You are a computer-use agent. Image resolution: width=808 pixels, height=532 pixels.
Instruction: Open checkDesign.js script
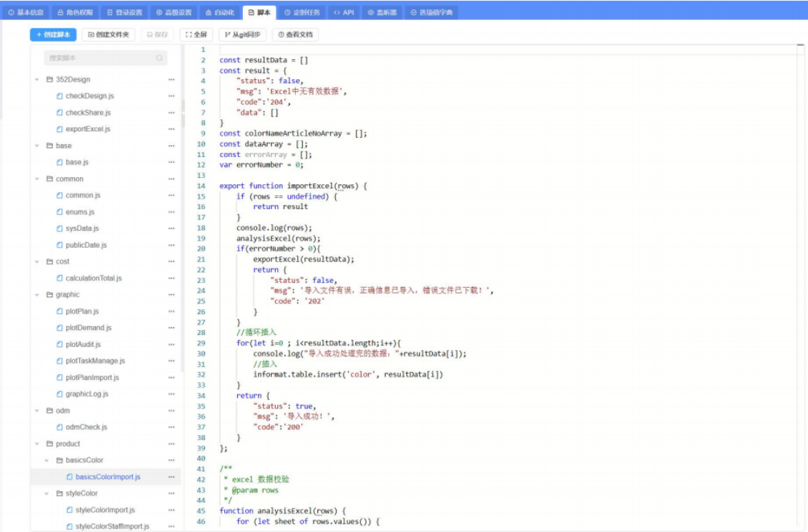[x=90, y=96]
